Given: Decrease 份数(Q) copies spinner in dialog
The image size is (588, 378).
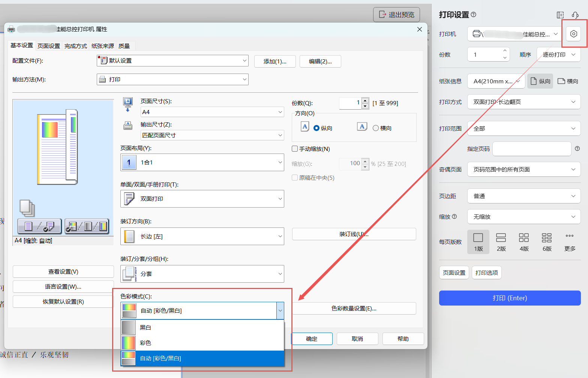Looking at the screenshot, I should [365, 106].
